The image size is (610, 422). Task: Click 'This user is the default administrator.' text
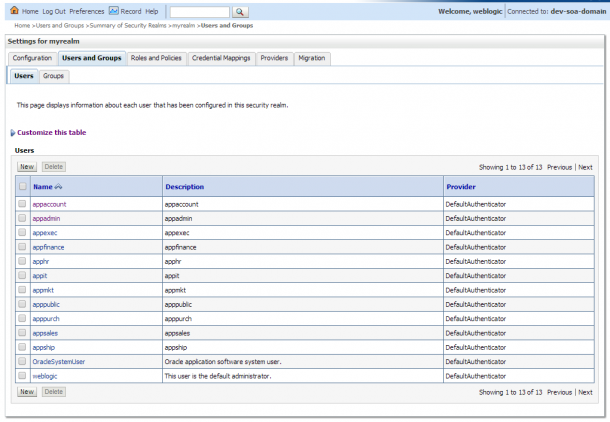(x=218, y=376)
